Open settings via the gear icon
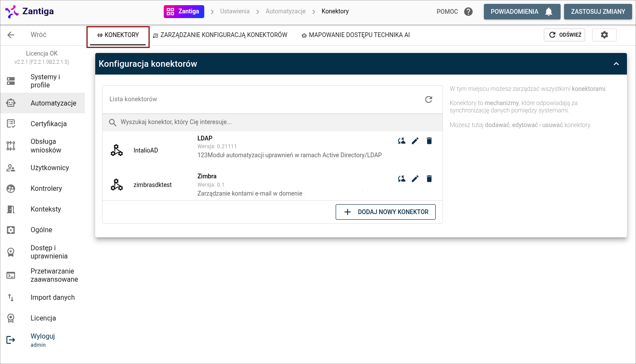636x364 pixels. tap(604, 35)
